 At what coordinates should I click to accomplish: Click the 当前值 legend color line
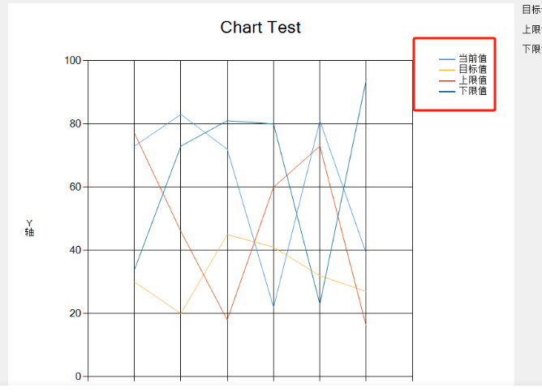(x=447, y=58)
